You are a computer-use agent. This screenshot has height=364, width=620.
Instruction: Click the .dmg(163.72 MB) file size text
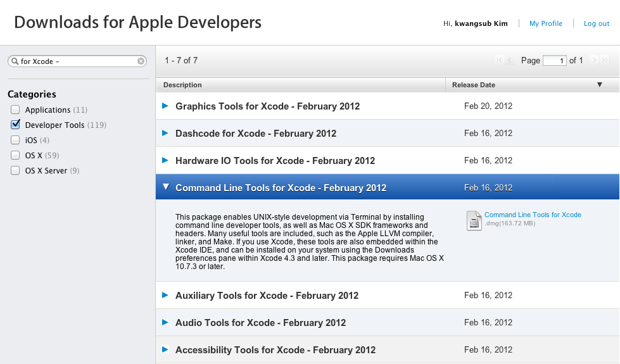510,223
